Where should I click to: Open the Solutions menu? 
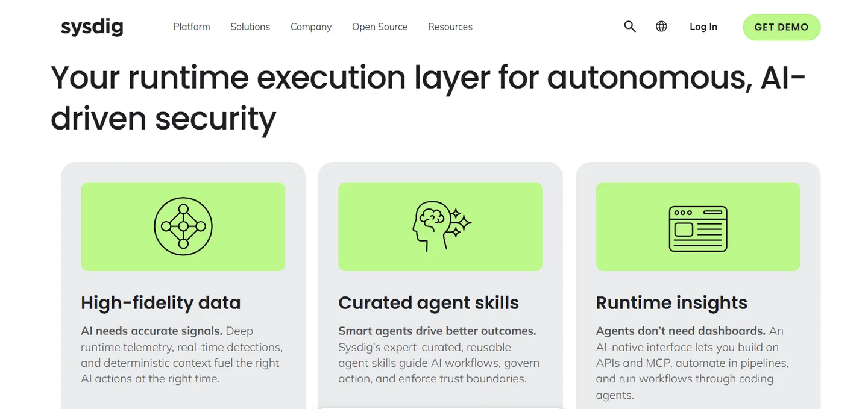[x=250, y=27]
